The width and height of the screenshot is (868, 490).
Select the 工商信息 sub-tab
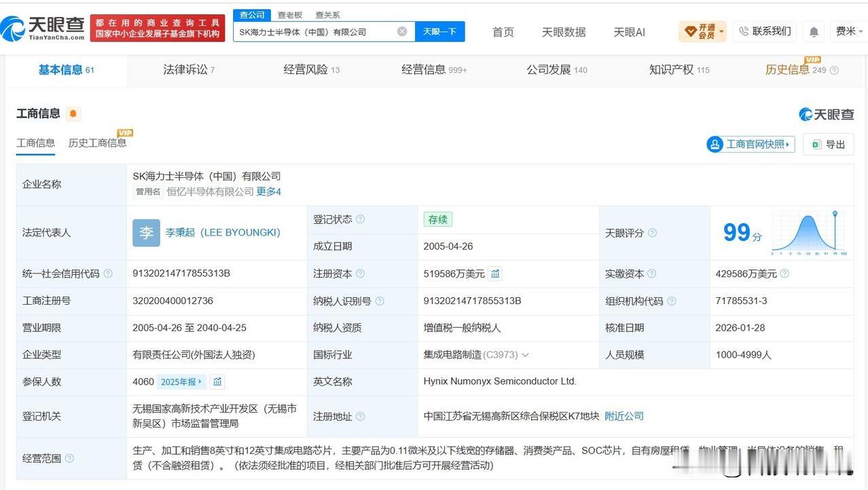pyautogui.click(x=35, y=143)
